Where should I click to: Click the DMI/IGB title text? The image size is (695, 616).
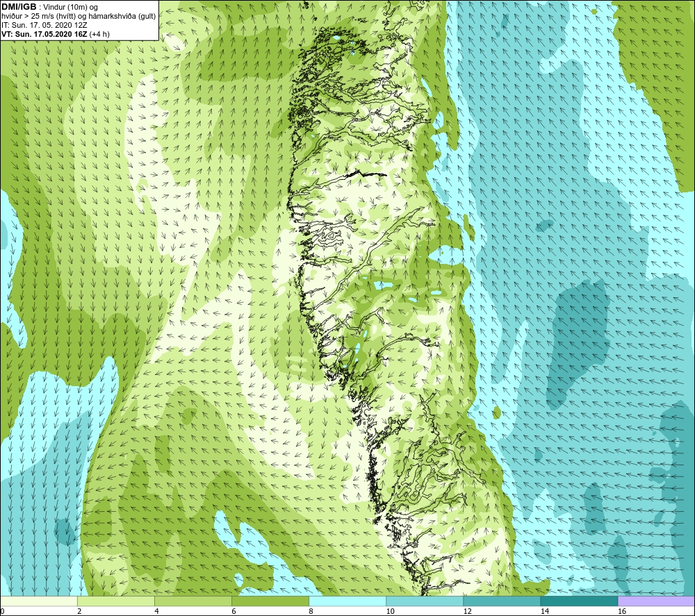pos(19,7)
